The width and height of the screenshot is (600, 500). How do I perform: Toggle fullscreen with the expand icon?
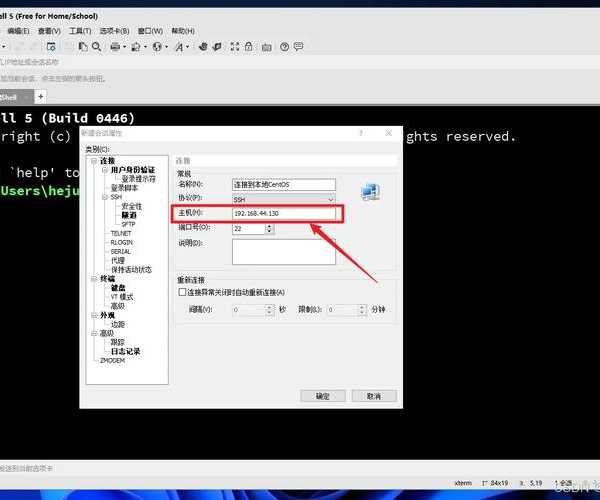pos(231,46)
